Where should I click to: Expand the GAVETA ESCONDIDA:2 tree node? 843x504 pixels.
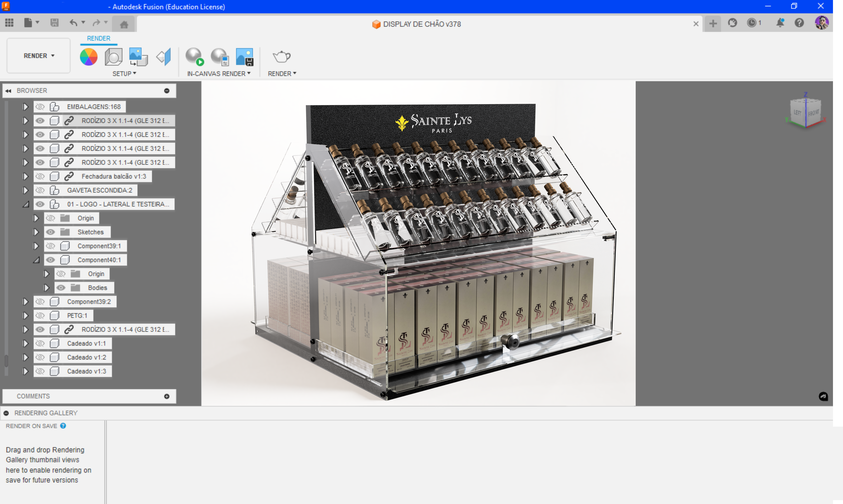pyautogui.click(x=25, y=190)
